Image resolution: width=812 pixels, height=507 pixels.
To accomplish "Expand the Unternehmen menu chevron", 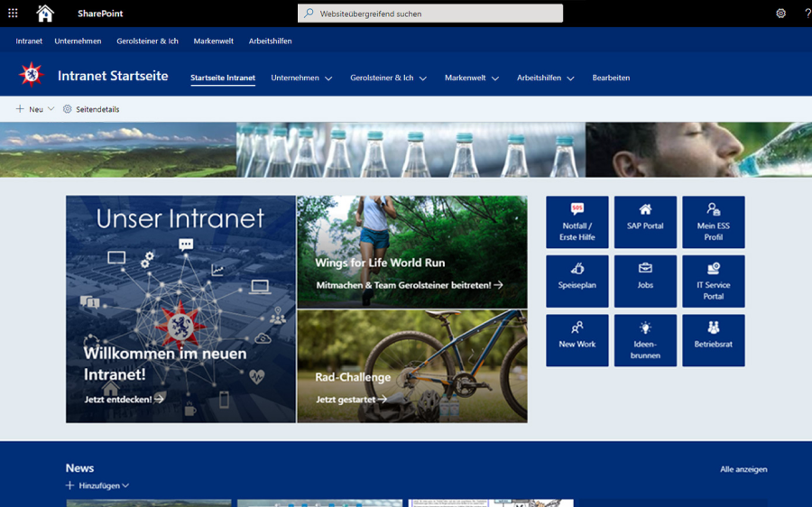I will point(328,78).
